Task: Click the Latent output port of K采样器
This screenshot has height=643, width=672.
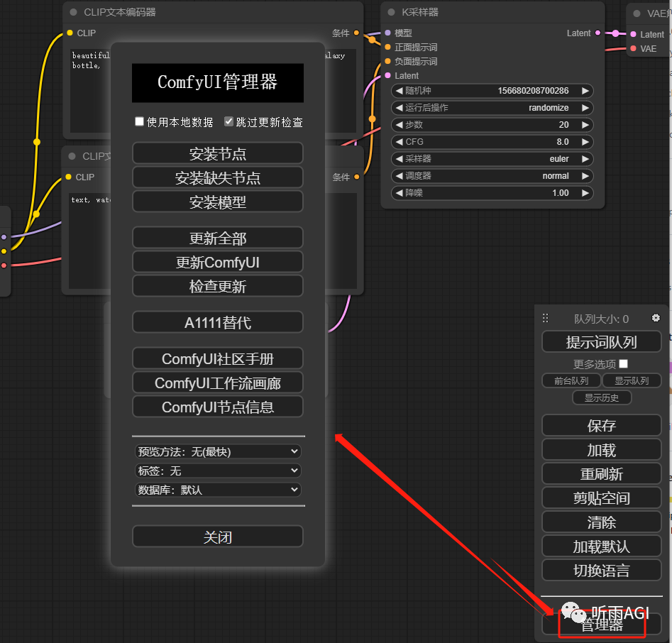Action: click(x=598, y=33)
